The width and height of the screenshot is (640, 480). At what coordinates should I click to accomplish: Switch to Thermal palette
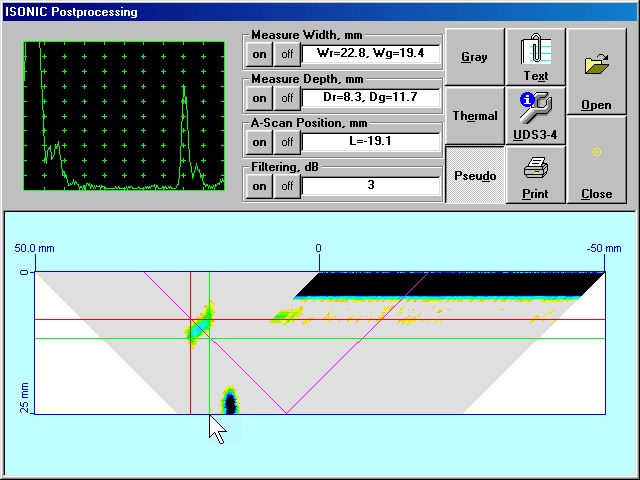474,116
